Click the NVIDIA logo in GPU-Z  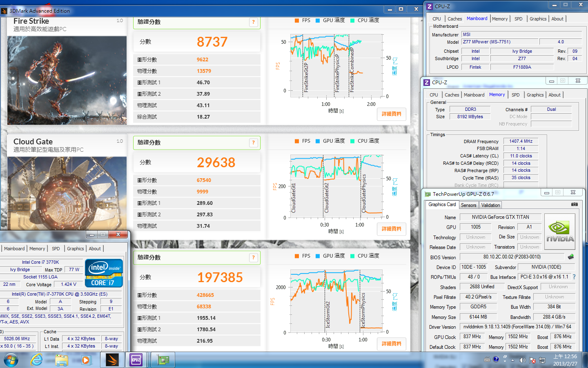point(560,231)
